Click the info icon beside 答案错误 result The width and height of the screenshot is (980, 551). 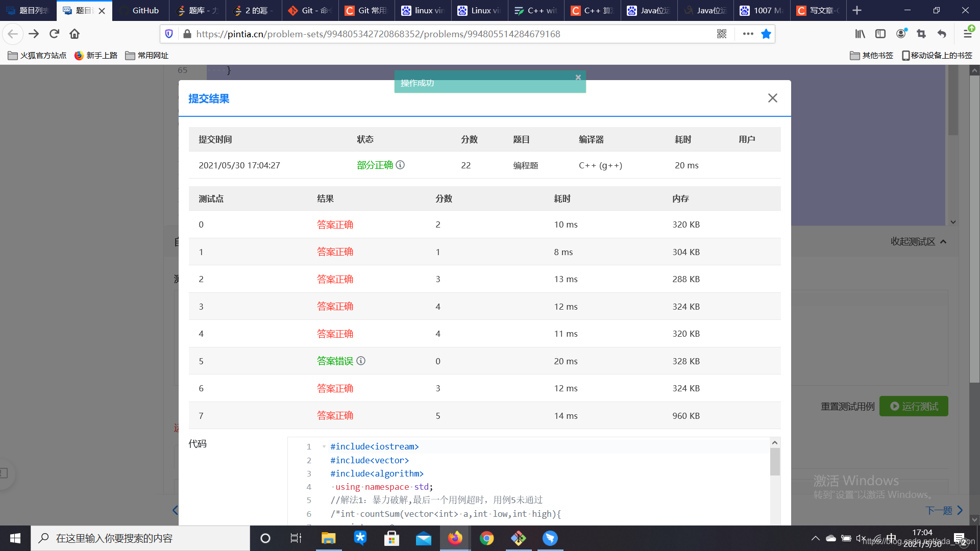pos(361,361)
